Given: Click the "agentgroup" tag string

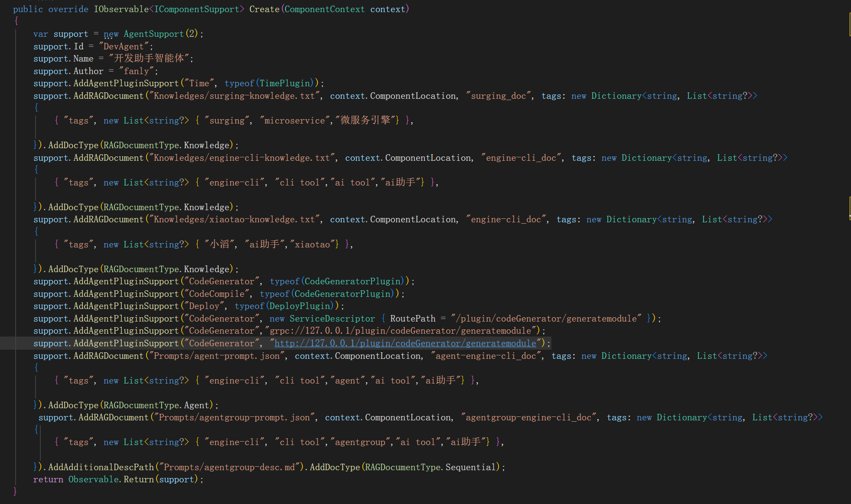Looking at the screenshot, I should [360, 442].
